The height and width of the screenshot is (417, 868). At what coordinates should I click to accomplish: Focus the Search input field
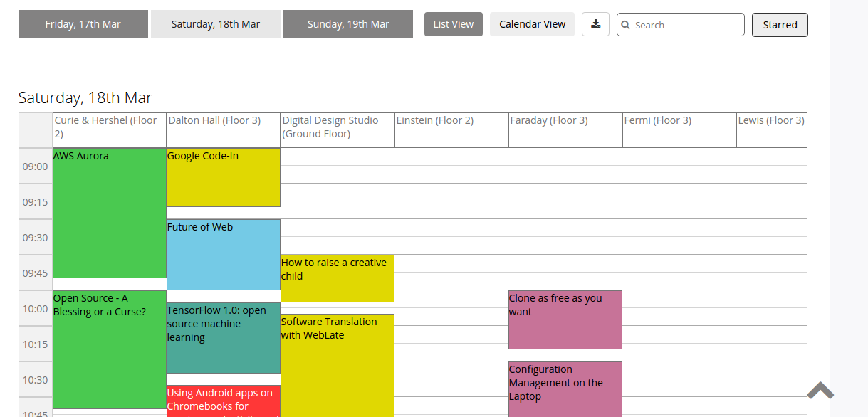click(681, 25)
